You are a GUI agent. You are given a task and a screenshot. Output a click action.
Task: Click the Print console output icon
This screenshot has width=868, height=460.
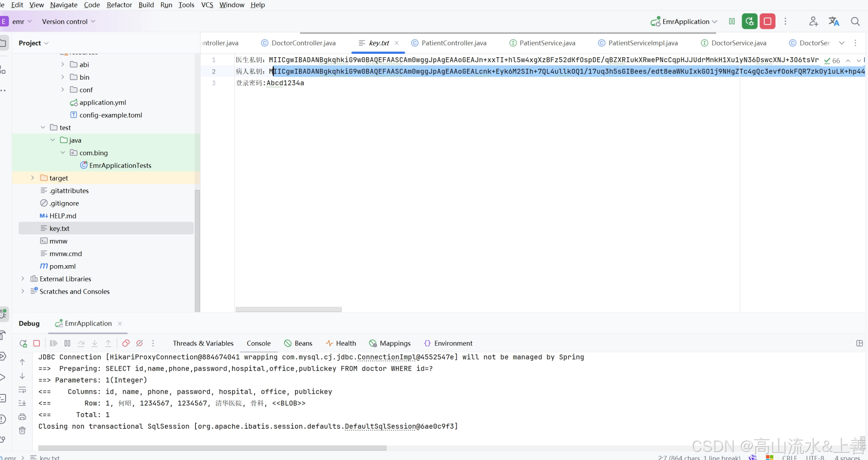click(x=22, y=417)
